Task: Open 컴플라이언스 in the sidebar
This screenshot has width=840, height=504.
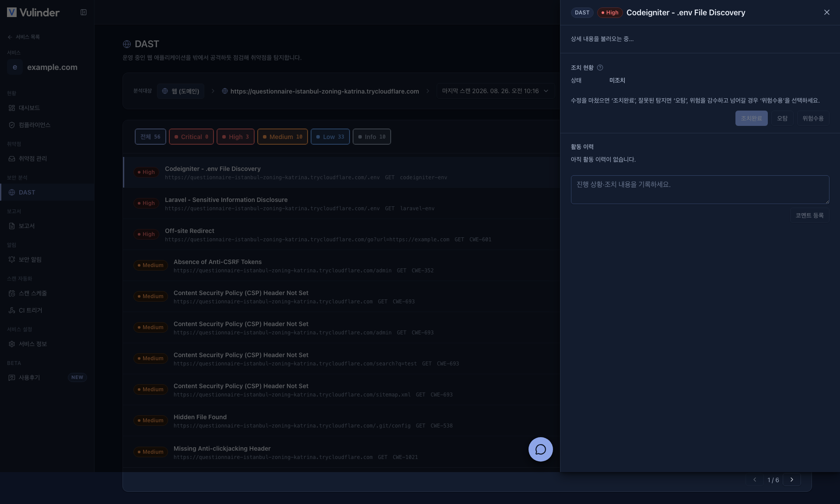Action: click(47, 125)
